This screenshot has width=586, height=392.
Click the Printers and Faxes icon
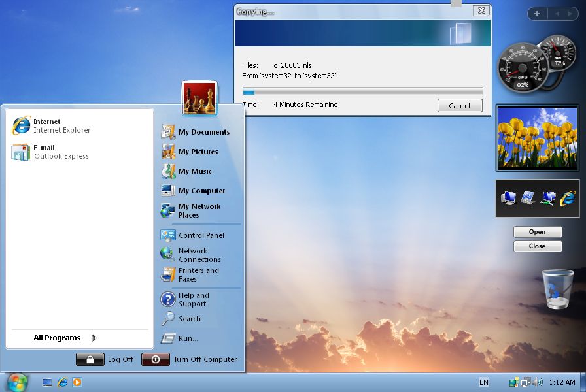168,274
